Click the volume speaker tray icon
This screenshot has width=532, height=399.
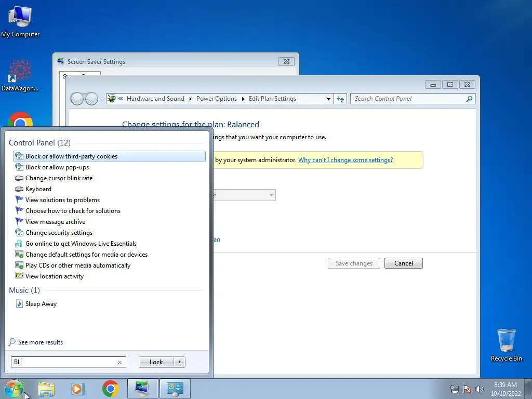480,389
